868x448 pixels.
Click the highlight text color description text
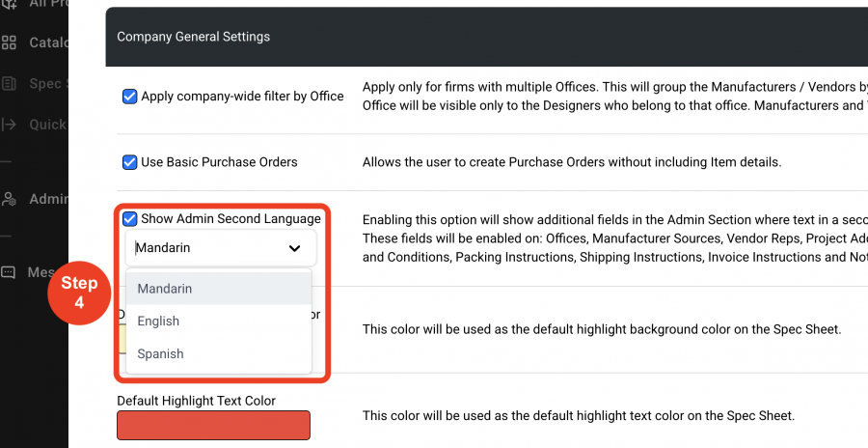pyautogui.click(x=579, y=416)
